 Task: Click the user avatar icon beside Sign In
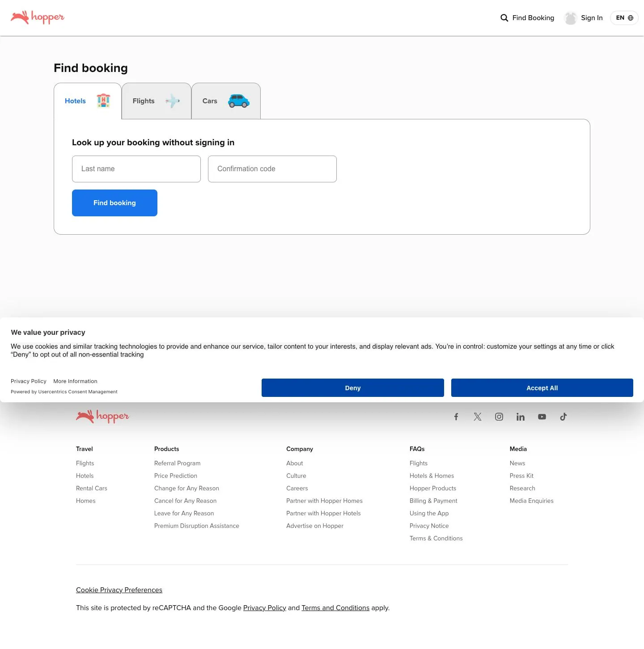(x=571, y=18)
